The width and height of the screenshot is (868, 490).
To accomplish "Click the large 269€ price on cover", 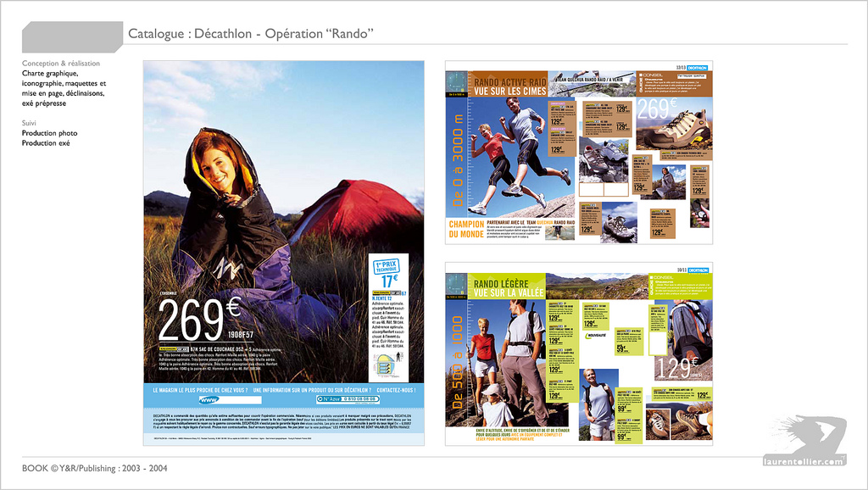I will point(199,319).
